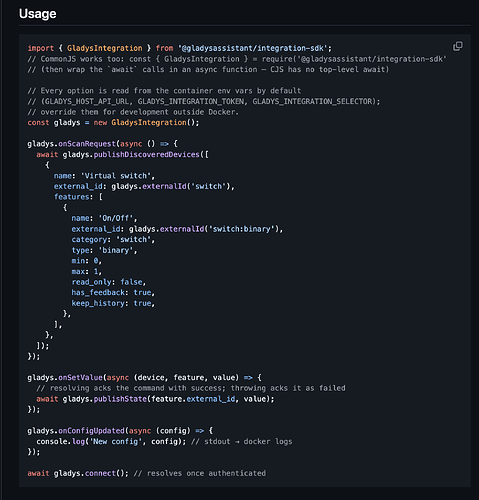Click the 'CommonJS works too' comment line

[237, 59]
